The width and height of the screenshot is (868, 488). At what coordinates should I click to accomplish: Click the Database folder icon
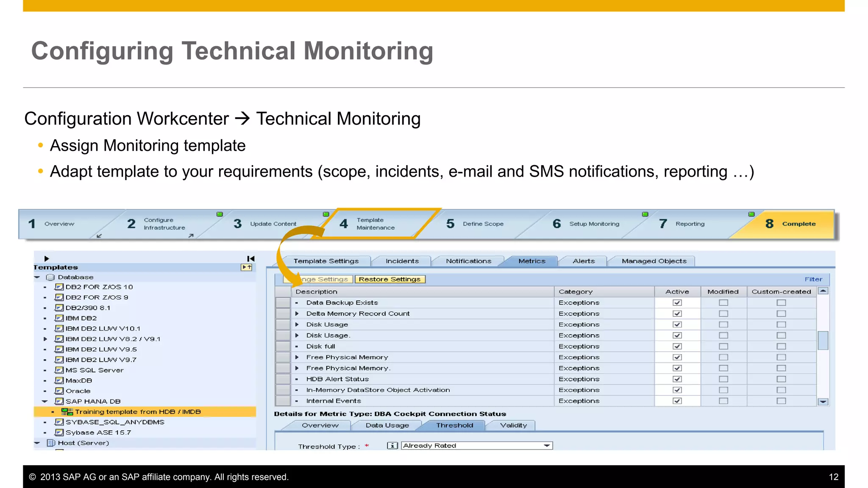(x=50, y=277)
